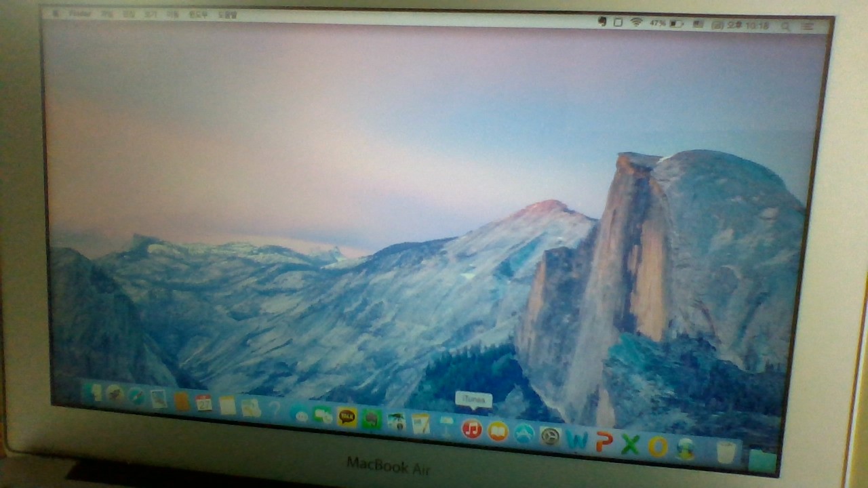Open the App Store dock icon
Image resolution: width=868 pixels, height=488 pixels.
coord(524,434)
